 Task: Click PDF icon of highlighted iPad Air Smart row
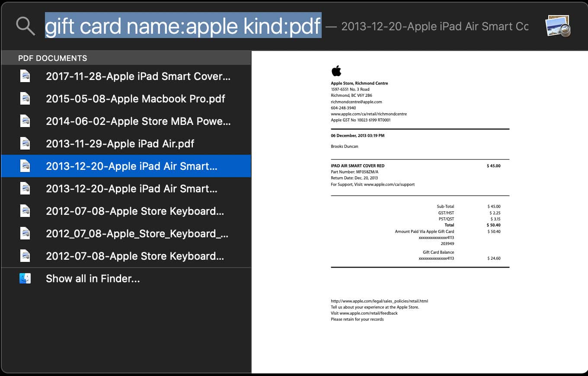25,166
